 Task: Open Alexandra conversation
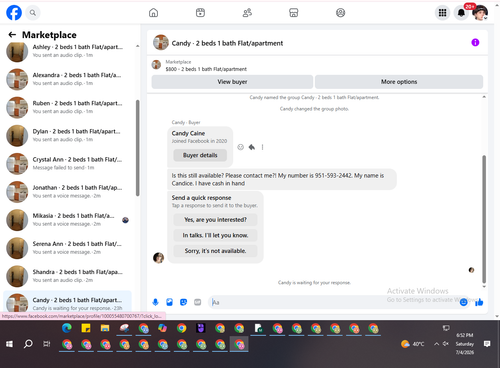coord(67,79)
